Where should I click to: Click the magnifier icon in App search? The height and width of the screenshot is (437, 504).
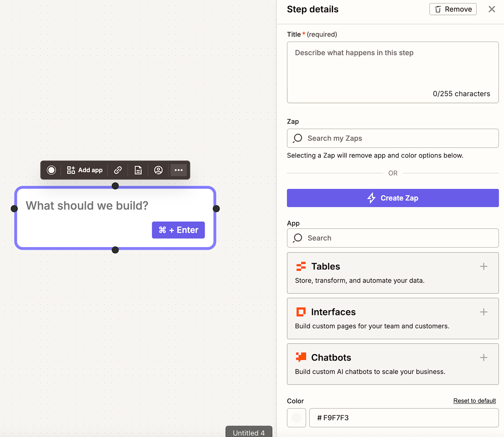pyautogui.click(x=298, y=238)
